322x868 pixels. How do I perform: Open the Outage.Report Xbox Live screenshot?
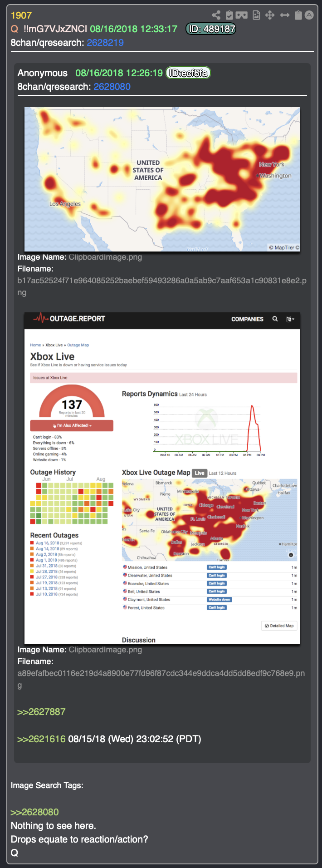click(162, 478)
